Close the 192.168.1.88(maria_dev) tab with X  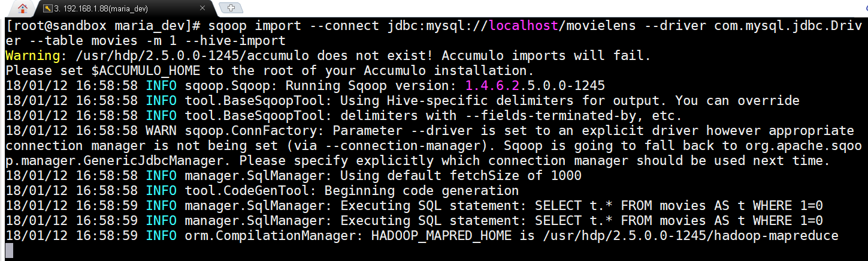tap(202, 8)
